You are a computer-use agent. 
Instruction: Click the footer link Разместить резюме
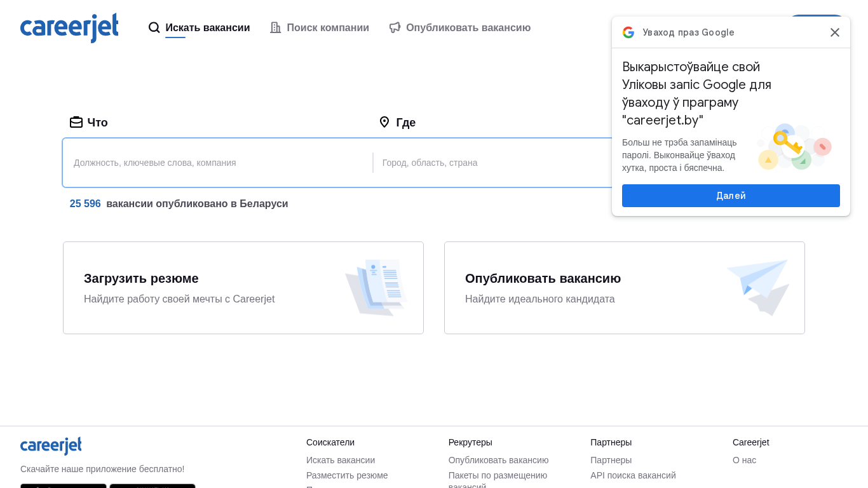347,475
